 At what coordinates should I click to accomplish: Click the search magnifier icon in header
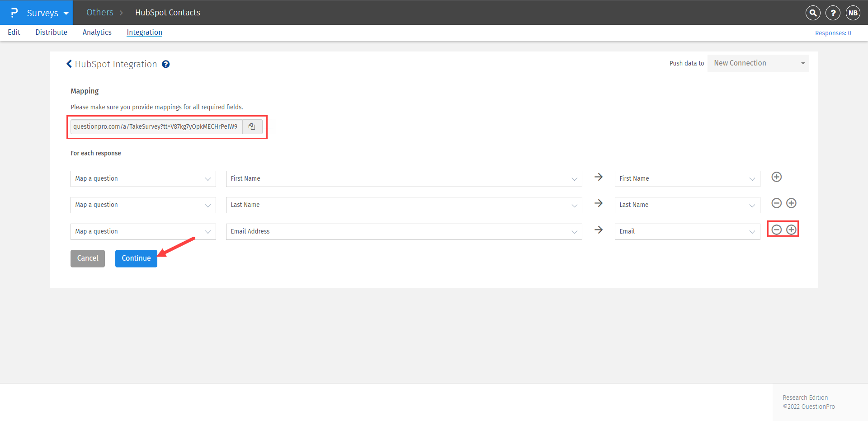coord(813,13)
